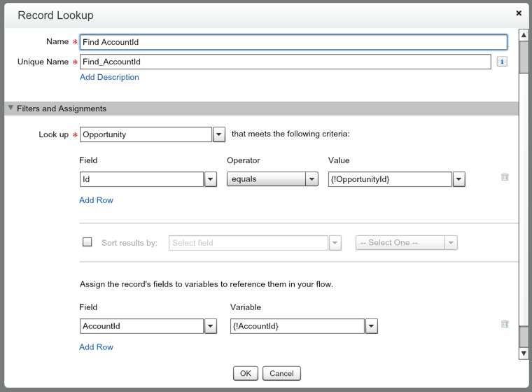
Task: Click Add Row under variable assignments
Action: click(96, 347)
